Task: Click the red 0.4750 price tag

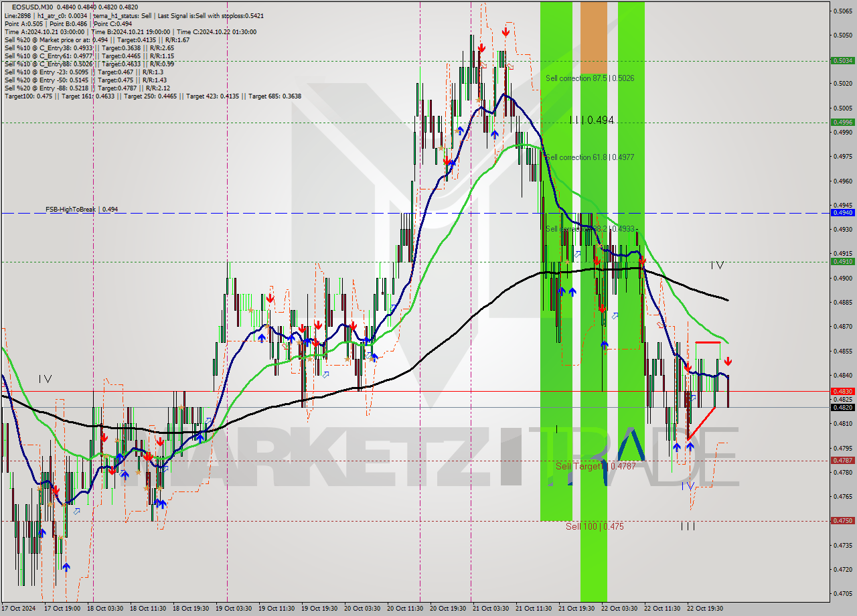Action: point(842,520)
